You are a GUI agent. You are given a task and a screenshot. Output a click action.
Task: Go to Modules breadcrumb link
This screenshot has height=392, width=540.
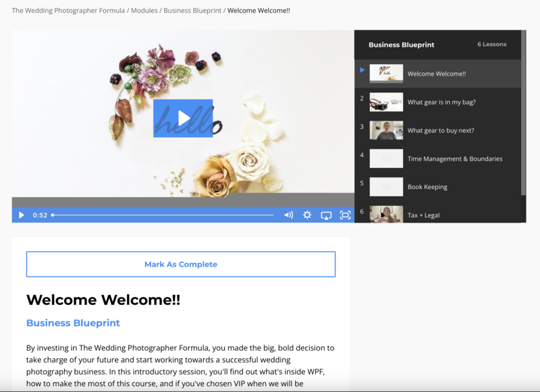pos(144,11)
